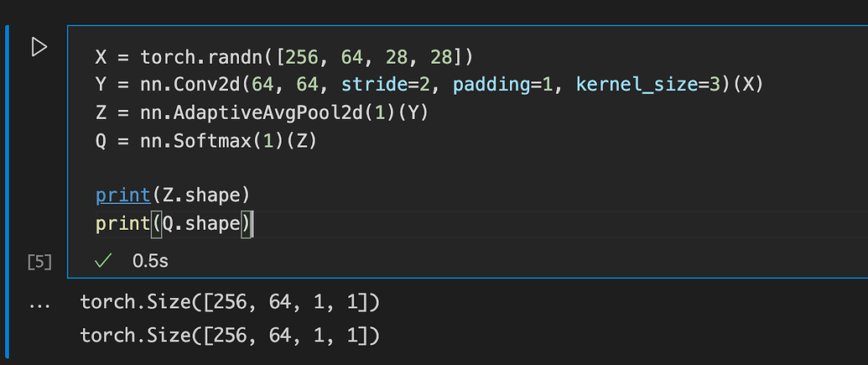Open the output actions ellipsis menu
868x365 pixels.
coord(39,303)
